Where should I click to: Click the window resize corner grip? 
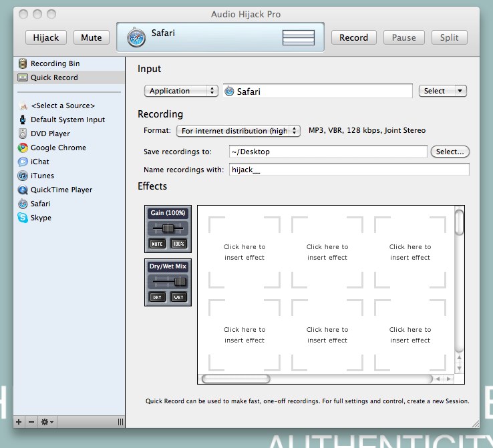(x=476, y=424)
